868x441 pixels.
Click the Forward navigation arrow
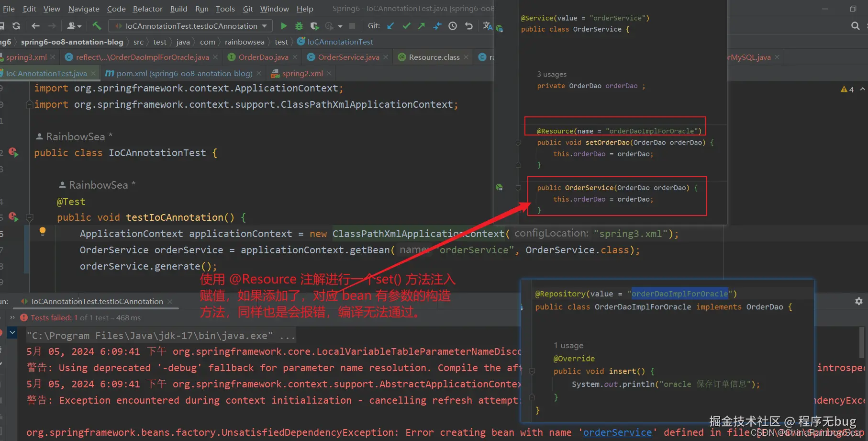coord(52,26)
